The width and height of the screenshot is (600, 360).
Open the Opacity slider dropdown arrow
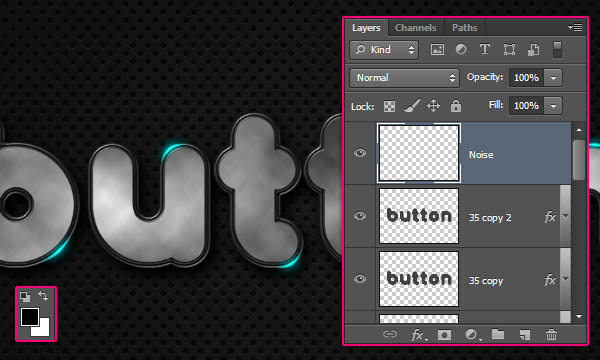553,78
